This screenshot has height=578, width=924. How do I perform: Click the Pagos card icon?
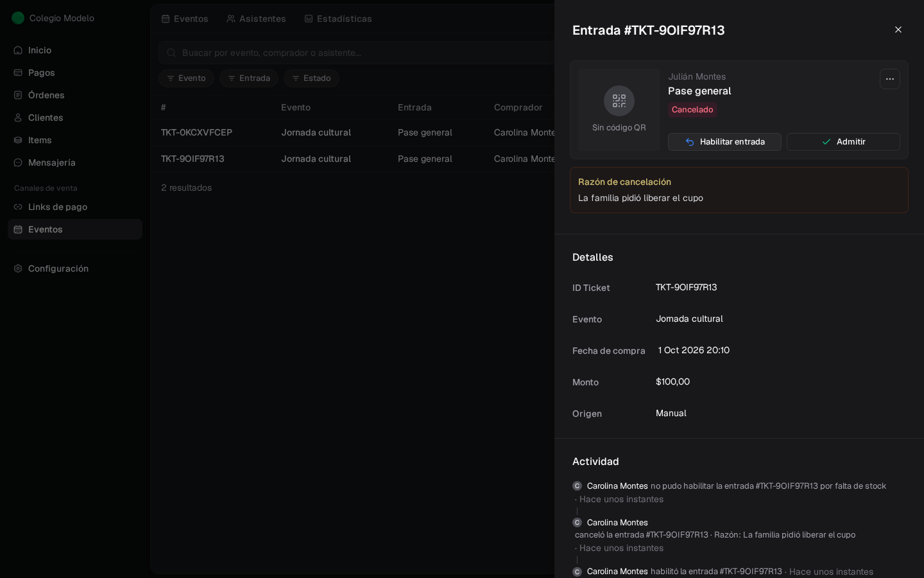click(18, 73)
